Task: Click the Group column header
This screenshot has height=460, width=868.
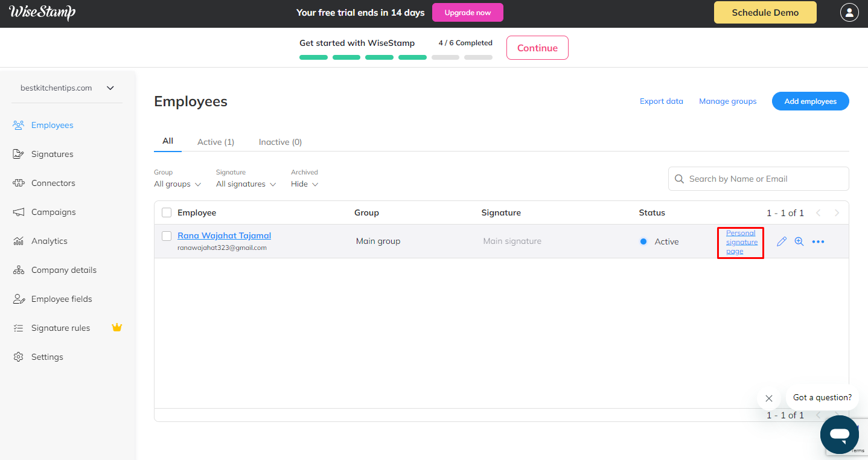Action: coord(366,212)
